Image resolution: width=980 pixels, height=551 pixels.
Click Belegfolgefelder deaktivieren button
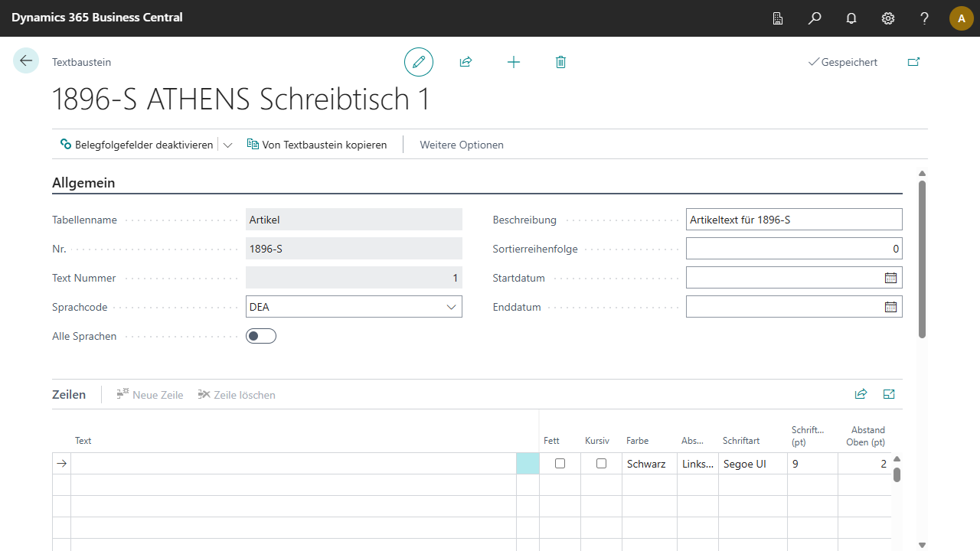(137, 145)
